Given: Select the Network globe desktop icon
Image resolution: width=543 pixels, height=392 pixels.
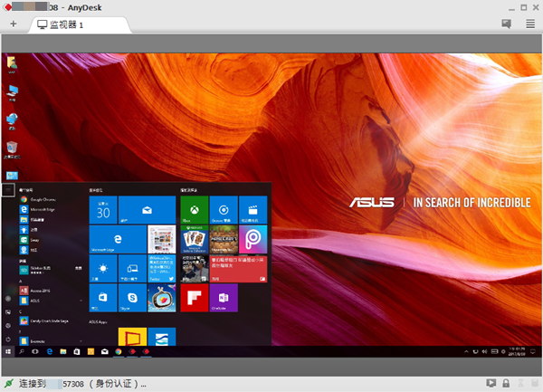Looking at the screenshot, I should pyautogui.click(x=12, y=121).
